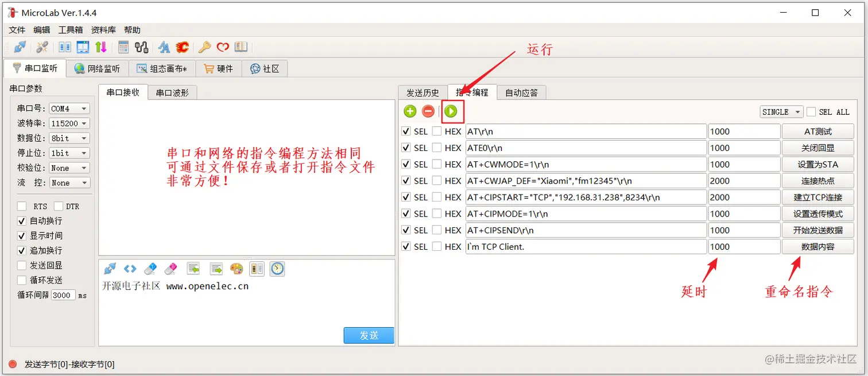Uncheck the 追加换行 checkbox
Screen dimensions: 868x376
(22, 251)
